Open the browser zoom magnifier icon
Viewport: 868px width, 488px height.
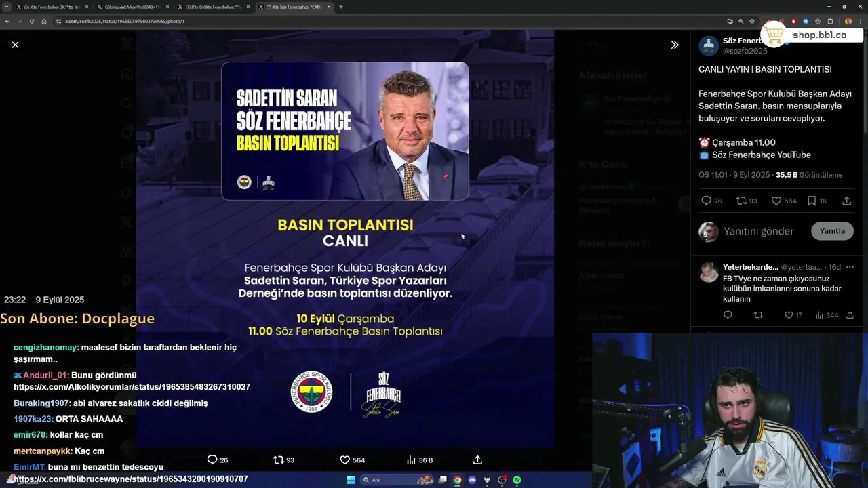point(741,21)
